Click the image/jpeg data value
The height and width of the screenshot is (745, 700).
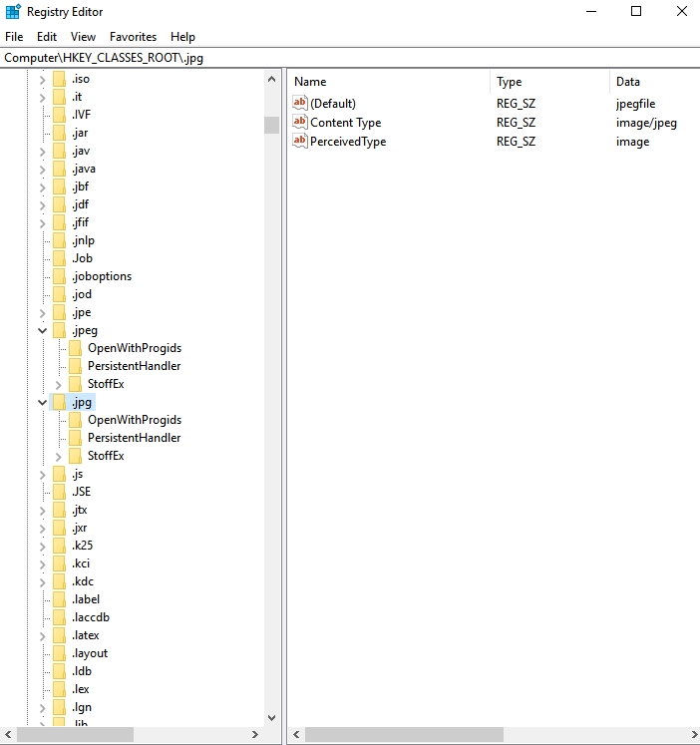click(x=646, y=123)
